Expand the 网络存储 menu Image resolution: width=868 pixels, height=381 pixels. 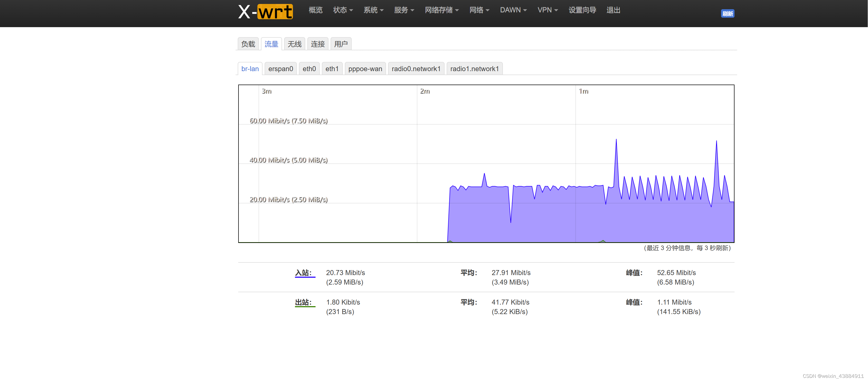(x=441, y=10)
